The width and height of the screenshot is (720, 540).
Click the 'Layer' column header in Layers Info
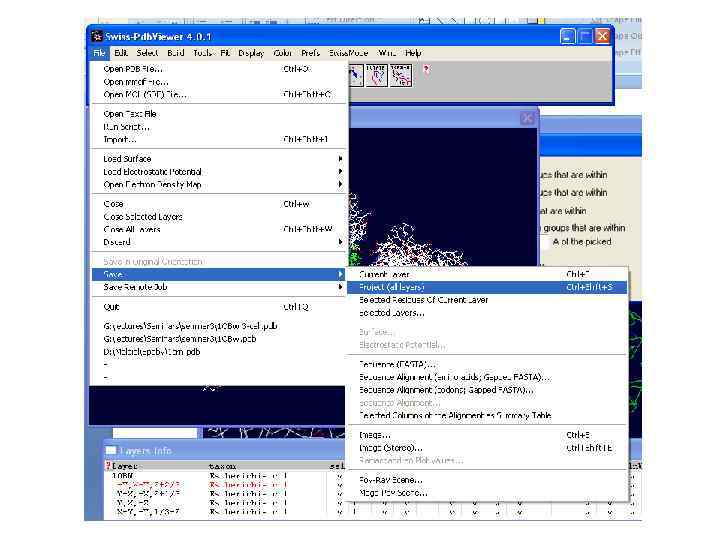125,466
